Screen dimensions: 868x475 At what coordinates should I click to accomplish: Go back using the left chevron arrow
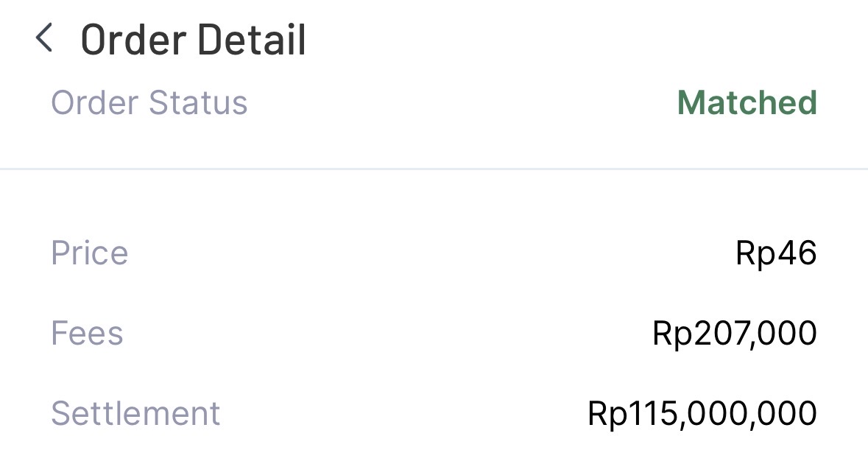point(44,38)
